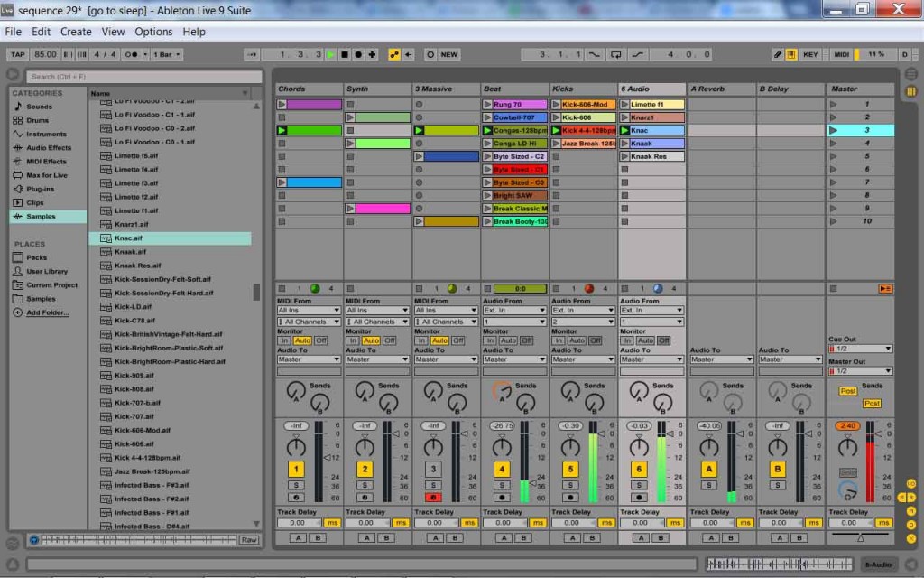
Task: Open the Edit menu
Action: 41,32
